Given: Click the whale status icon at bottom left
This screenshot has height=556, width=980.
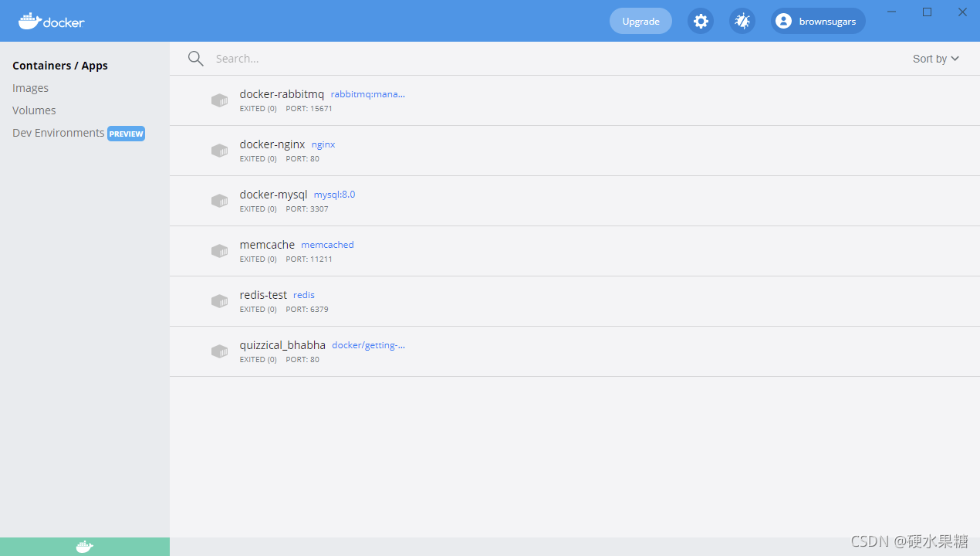Looking at the screenshot, I should (x=85, y=547).
